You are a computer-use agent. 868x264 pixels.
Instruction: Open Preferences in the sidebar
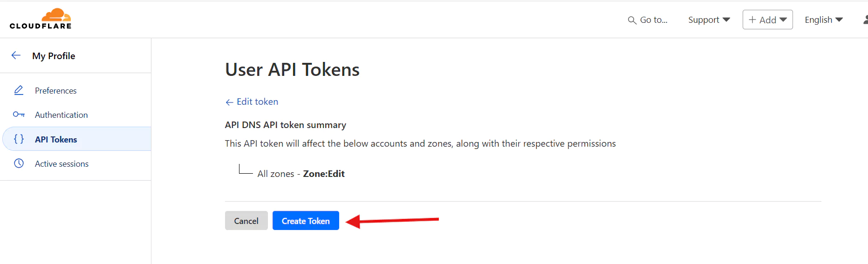[x=56, y=90]
